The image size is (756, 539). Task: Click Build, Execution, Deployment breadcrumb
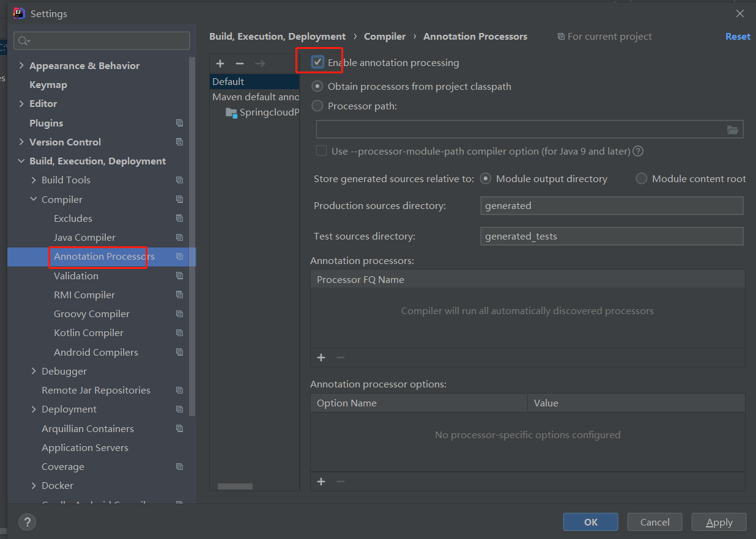(278, 37)
